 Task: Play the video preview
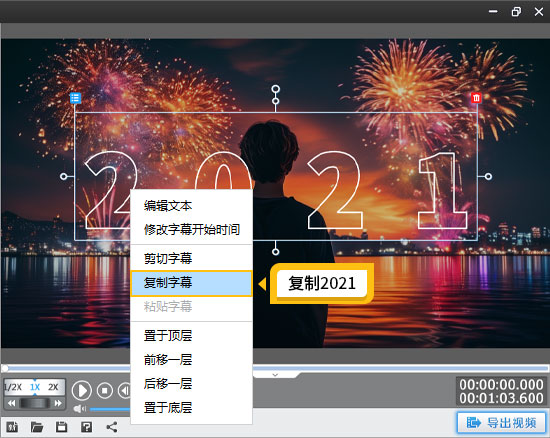[x=82, y=390]
